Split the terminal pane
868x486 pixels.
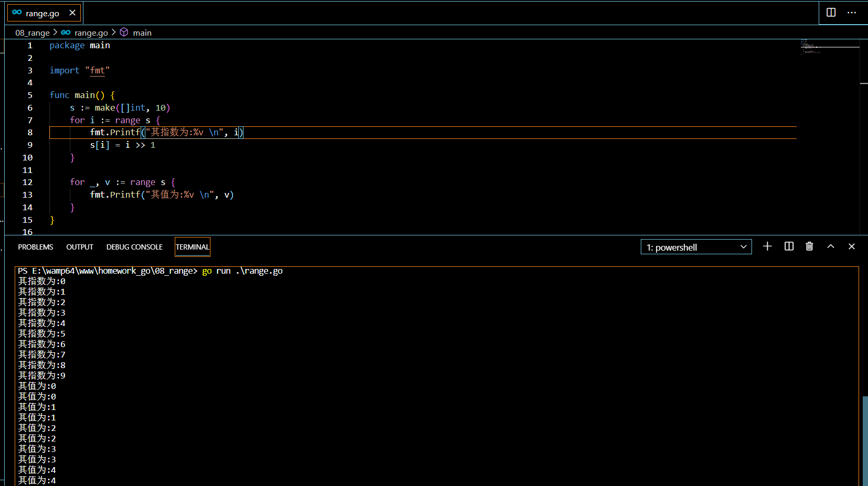789,246
